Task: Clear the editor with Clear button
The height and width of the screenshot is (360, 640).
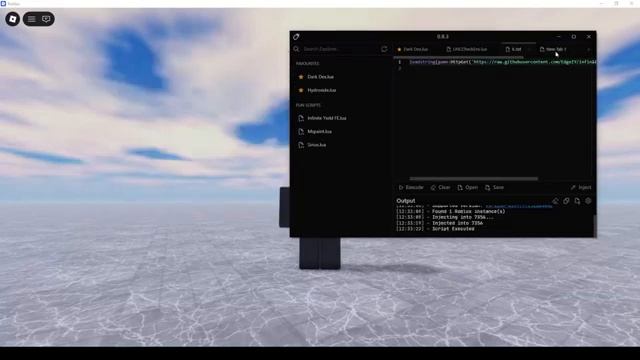Action: click(x=440, y=187)
